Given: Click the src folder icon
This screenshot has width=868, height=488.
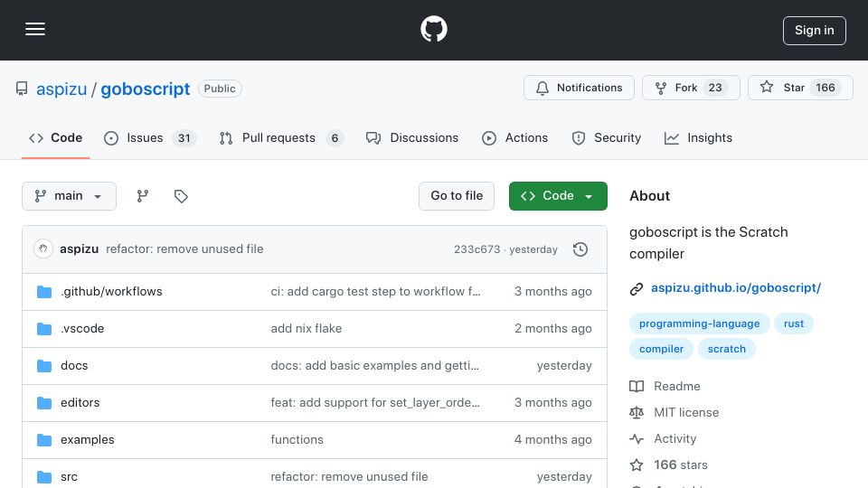Looking at the screenshot, I should pos(44,477).
